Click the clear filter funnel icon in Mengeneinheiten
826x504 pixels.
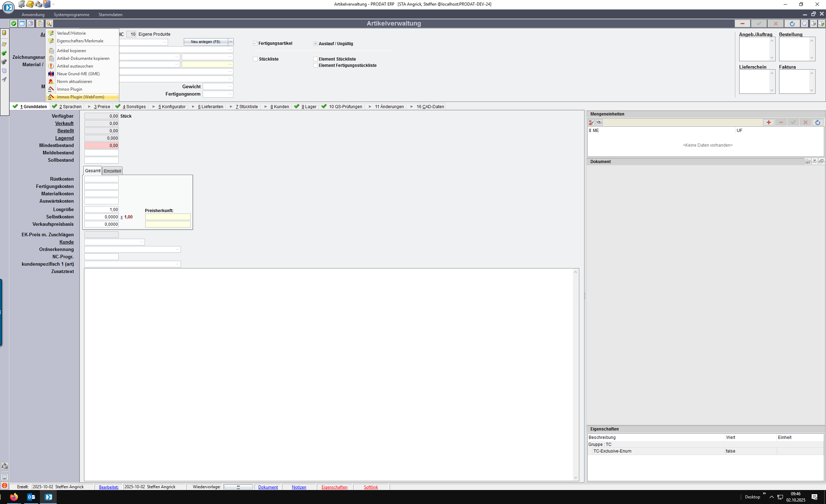591,122
